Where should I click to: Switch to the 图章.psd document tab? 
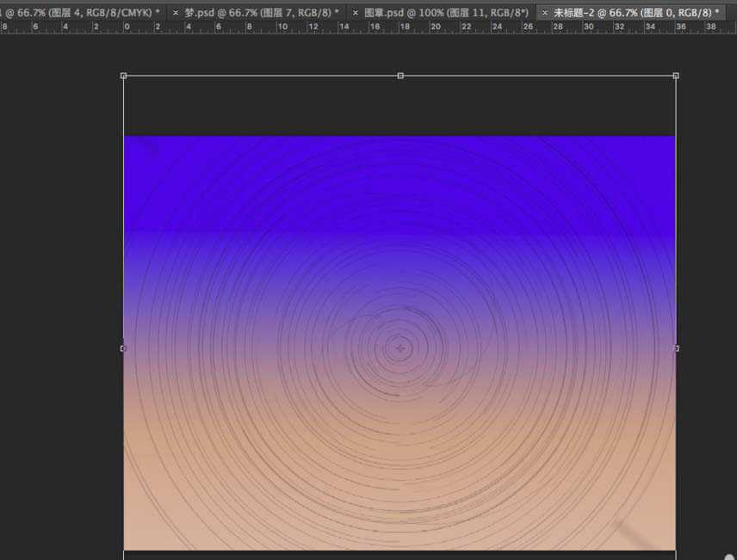(445, 13)
